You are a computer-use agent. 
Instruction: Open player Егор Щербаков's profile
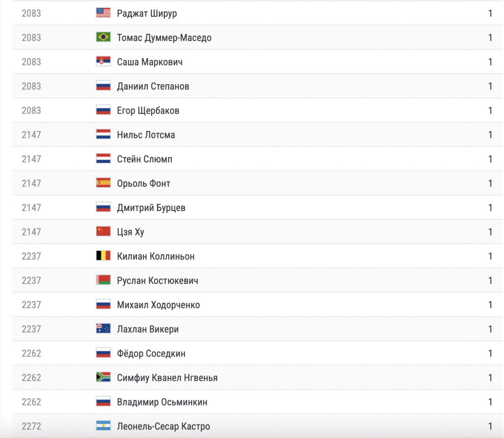[148, 110]
